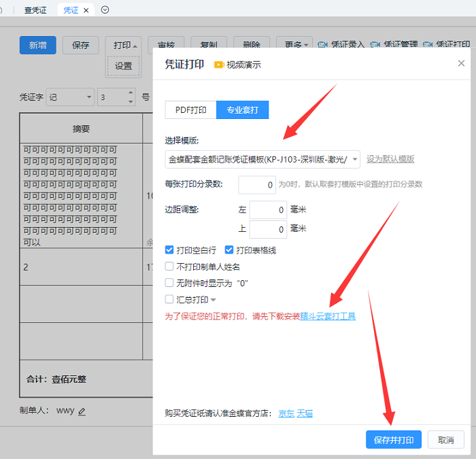The height and width of the screenshot is (459, 476).
Task: Open the 凭证字 记 dropdown
Action: pyautogui.click(x=89, y=97)
